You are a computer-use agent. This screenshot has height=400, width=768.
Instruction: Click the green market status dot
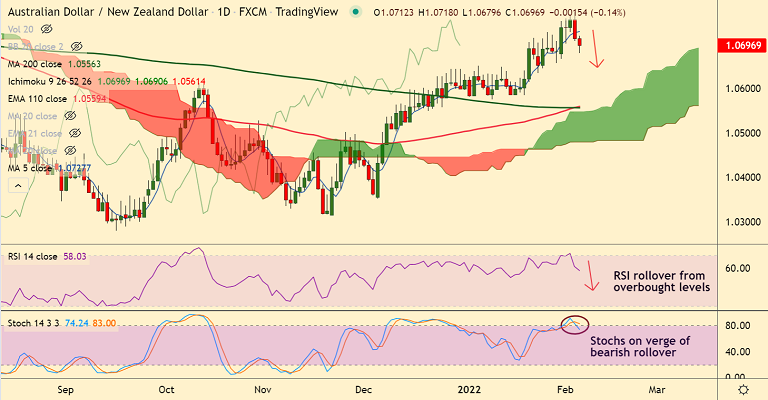356,12
